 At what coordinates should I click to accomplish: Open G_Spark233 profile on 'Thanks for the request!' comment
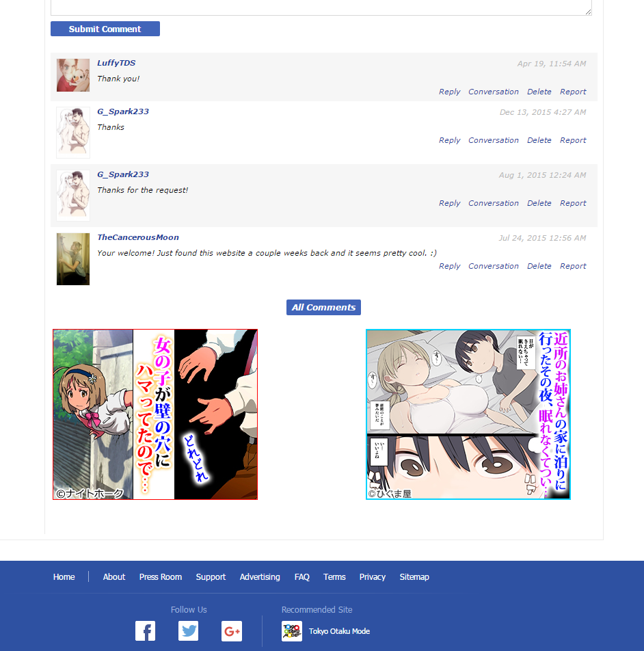click(123, 174)
